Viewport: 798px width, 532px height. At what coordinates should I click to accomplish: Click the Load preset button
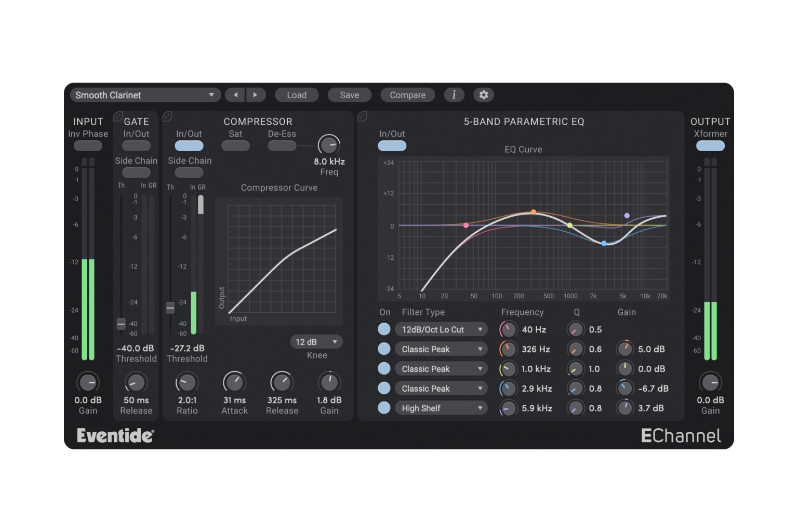tap(296, 95)
